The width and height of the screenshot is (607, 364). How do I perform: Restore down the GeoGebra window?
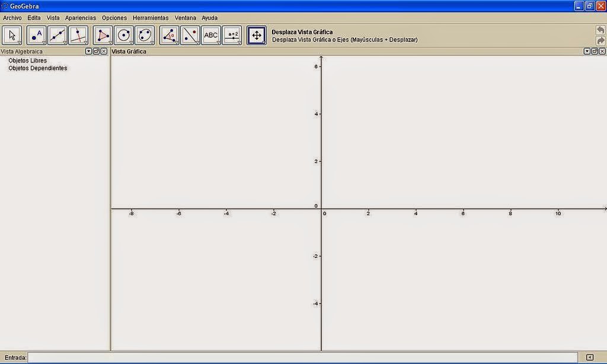tap(590, 6)
